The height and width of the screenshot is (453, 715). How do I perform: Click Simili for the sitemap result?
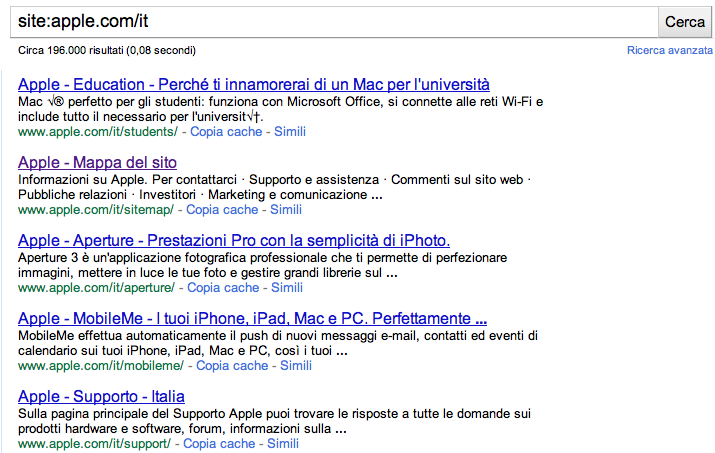coord(285,210)
